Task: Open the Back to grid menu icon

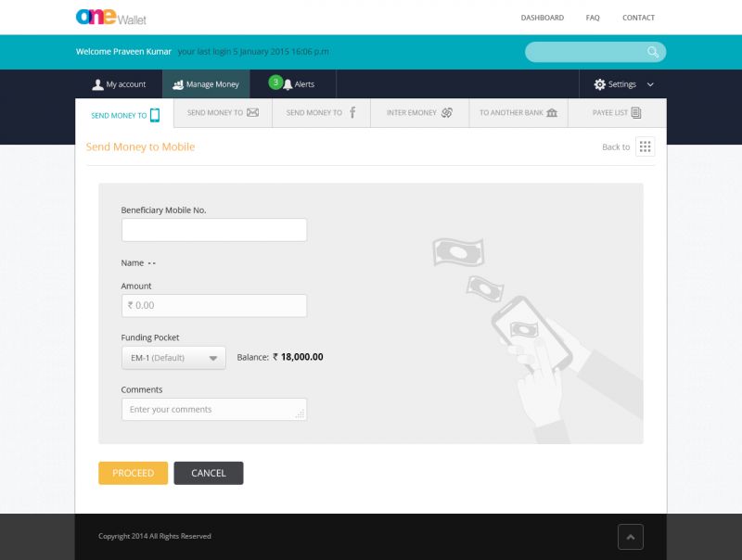Action: (x=645, y=146)
